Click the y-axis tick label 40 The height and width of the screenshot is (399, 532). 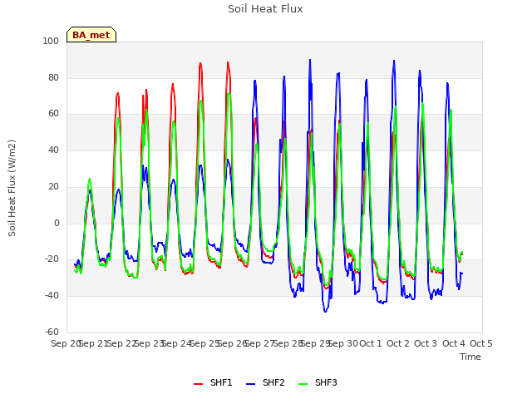(53, 150)
